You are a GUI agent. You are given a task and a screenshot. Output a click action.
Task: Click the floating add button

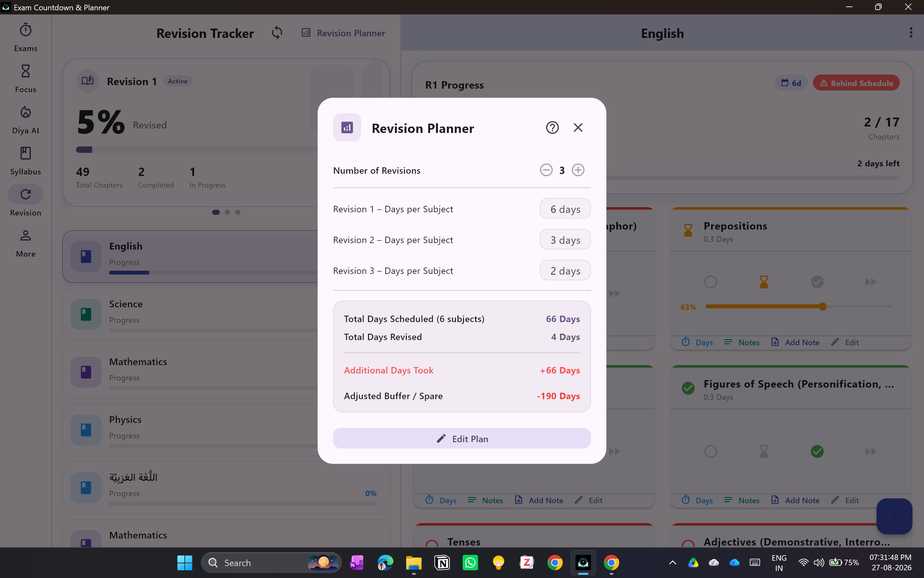(894, 516)
